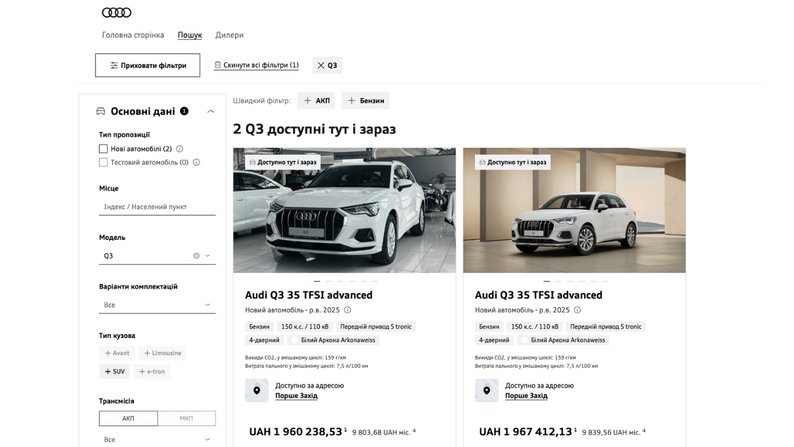Click Скинути всі фільтри link
Image resolution: width=794 pixels, height=447 pixels.
[x=256, y=65]
